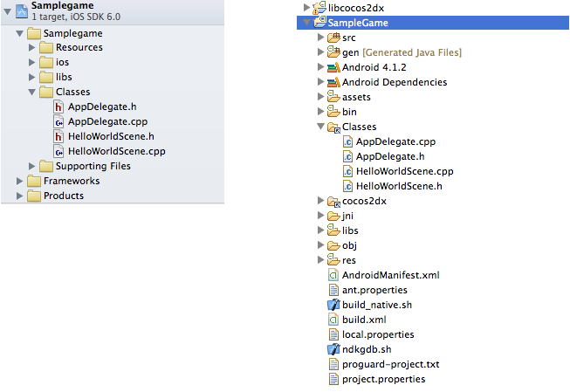Click the HelloWorldScene.h file icon in Eclipse
The height and width of the screenshot is (392, 570).
pyautogui.click(x=347, y=186)
